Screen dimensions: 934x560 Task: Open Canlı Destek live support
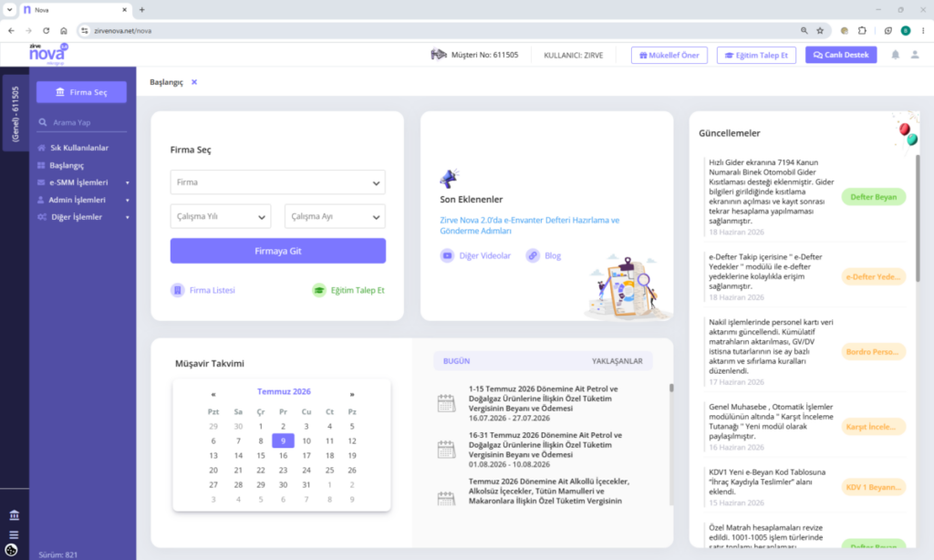click(x=840, y=55)
